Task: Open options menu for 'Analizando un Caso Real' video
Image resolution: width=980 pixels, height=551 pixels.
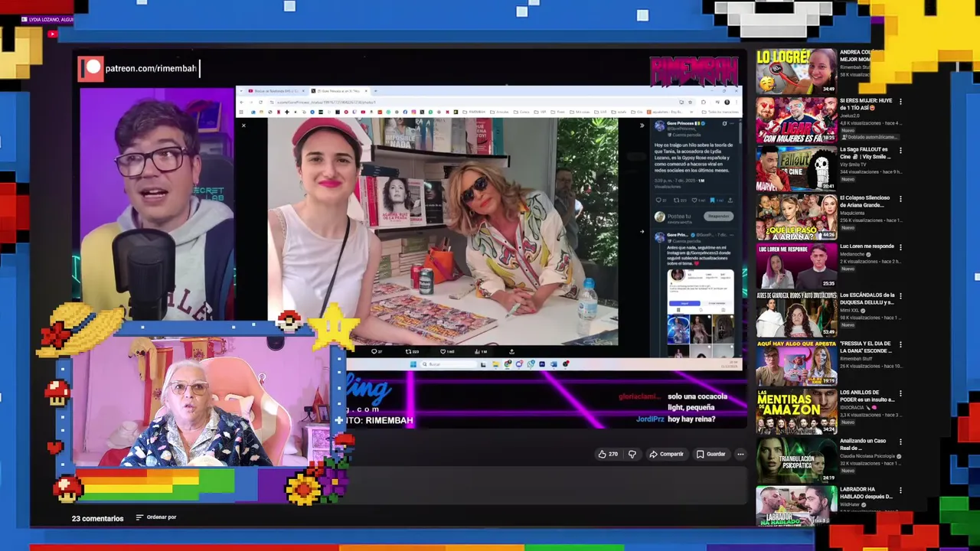Action: pos(900,442)
